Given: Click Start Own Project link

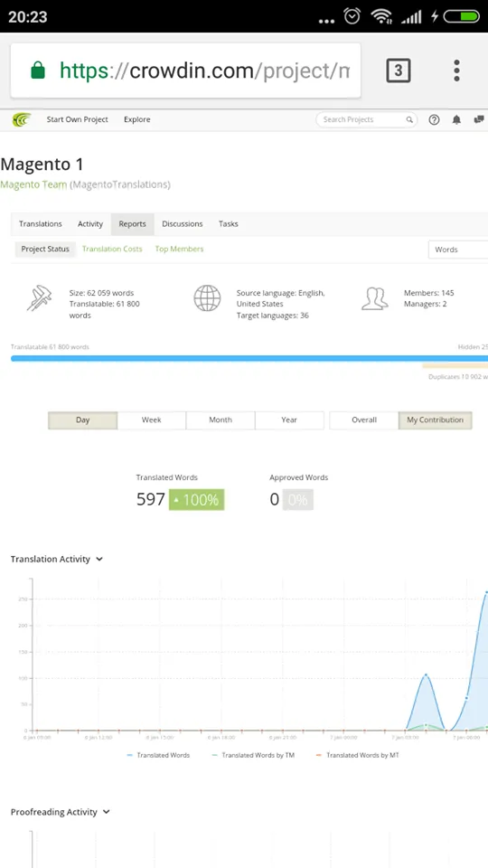Looking at the screenshot, I should [x=78, y=119].
